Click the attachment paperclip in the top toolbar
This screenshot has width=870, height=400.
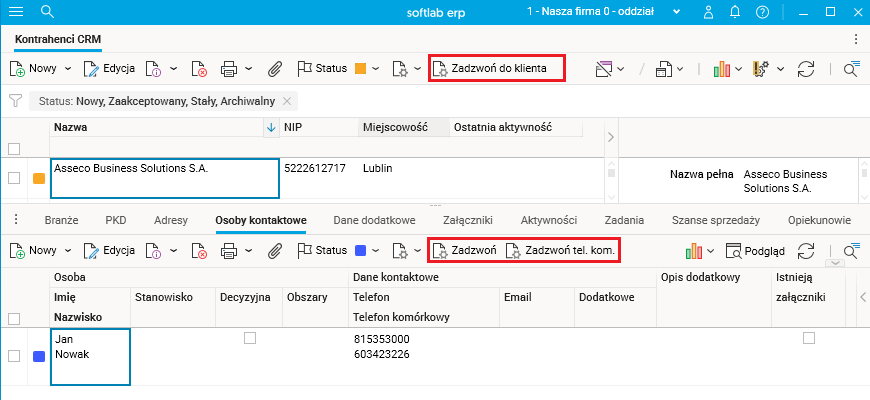pyautogui.click(x=276, y=69)
